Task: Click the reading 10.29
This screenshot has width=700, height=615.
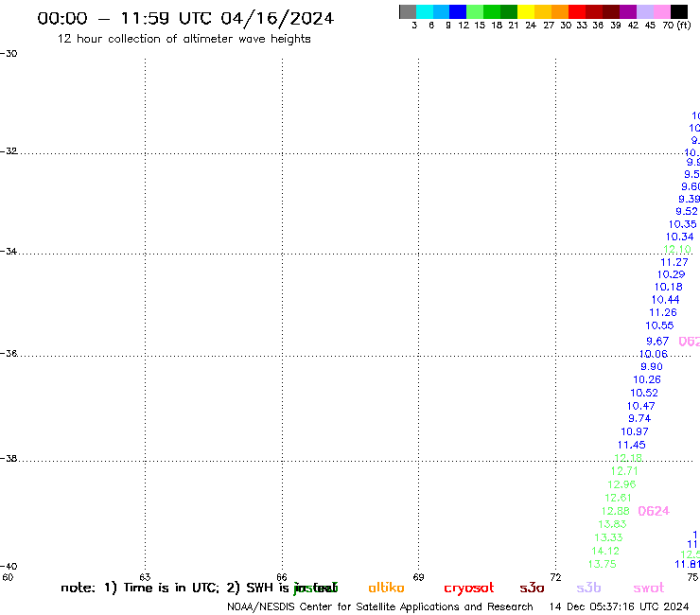Action: point(672,274)
